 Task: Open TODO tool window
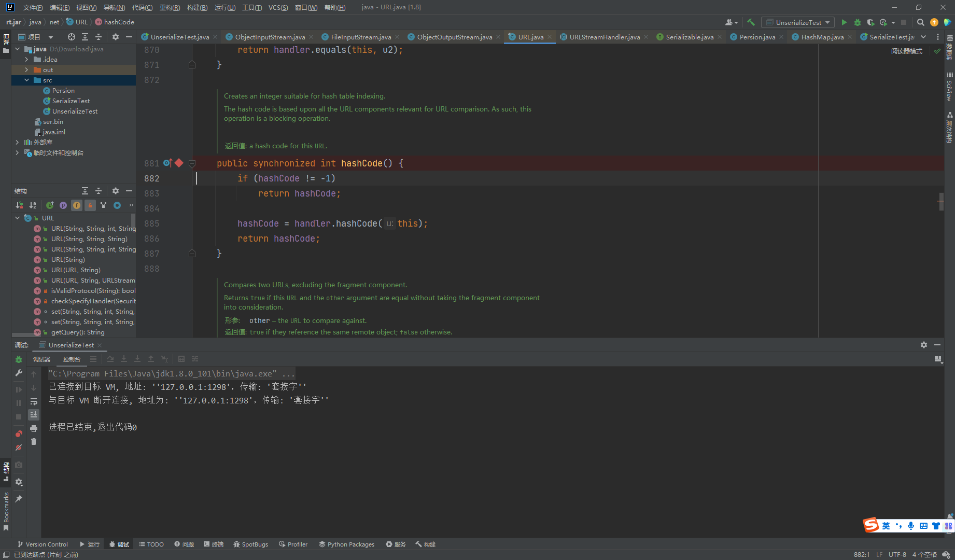coord(151,544)
